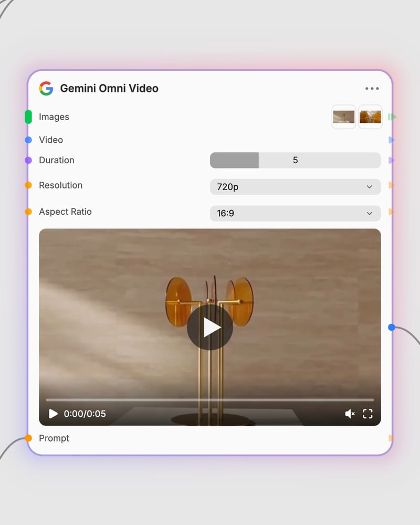
Task: Open the three-dot node options menu
Action: [x=372, y=88]
